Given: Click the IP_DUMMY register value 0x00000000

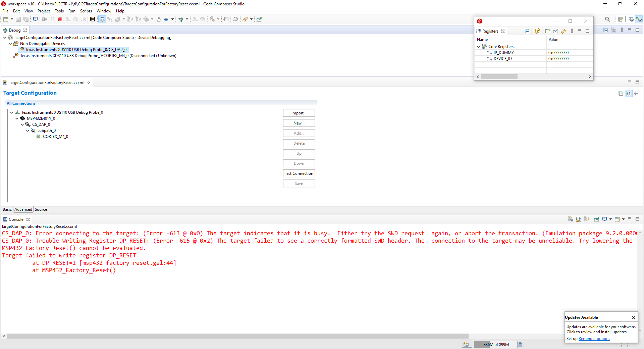Looking at the screenshot, I should (558, 53).
